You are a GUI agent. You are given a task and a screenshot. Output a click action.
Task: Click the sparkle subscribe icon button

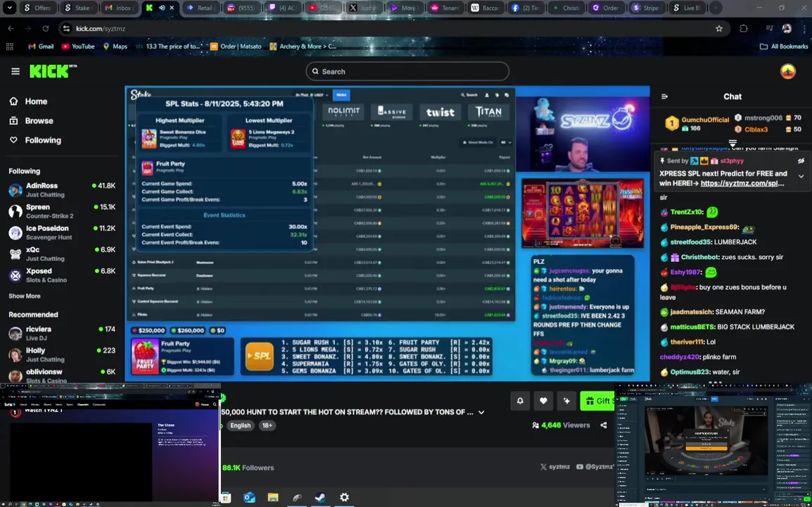[x=566, y=401]
